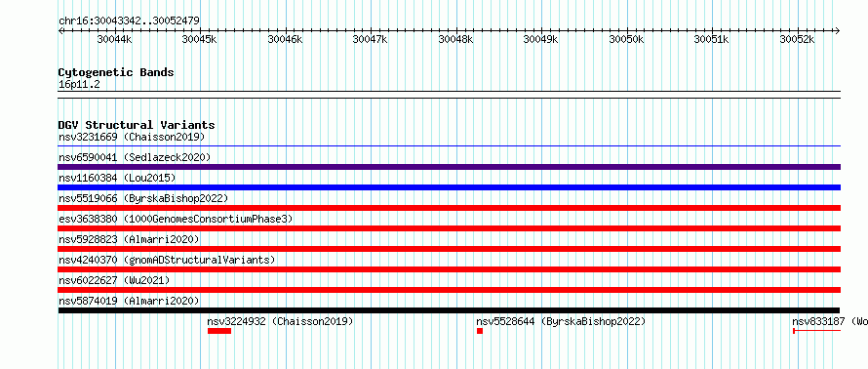Viewport: 868px width, 369px height.
Task: Click blue bar of nsv1160384
Action: [450, 187]
